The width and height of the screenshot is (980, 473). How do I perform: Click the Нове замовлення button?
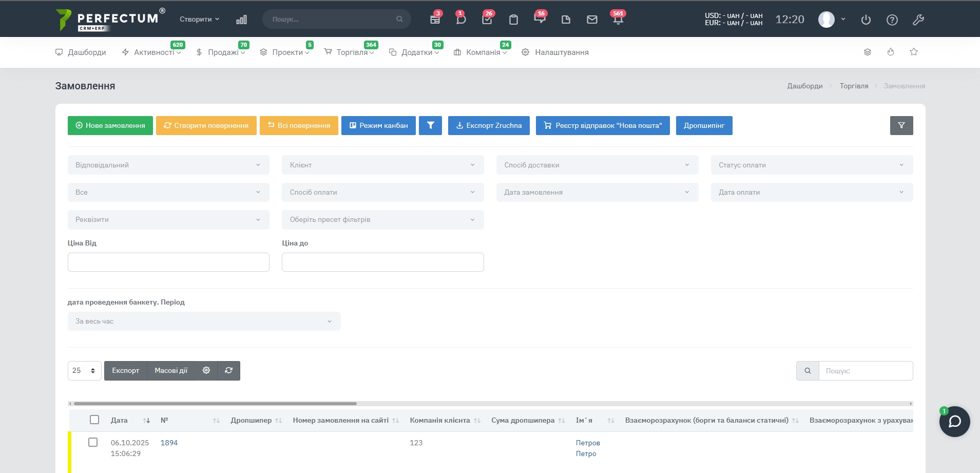click(x=110, y=125)
